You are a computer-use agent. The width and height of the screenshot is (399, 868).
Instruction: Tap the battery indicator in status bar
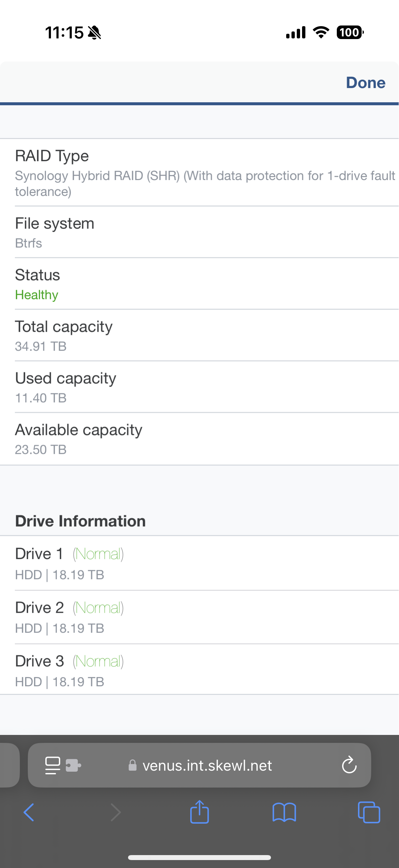click(350, 32)
